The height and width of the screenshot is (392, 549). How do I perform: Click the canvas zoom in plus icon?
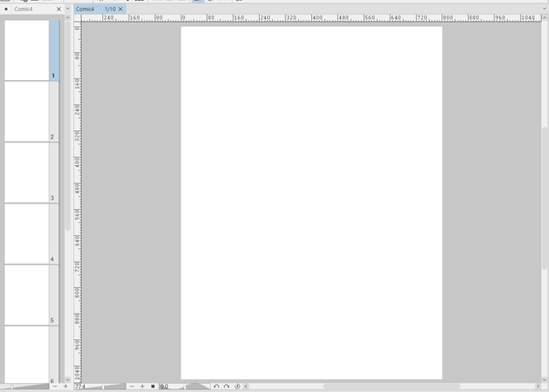pos(142,387)
